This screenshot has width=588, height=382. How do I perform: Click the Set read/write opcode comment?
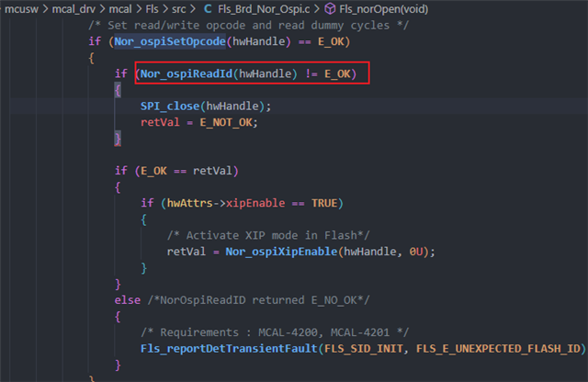[249, 26]
